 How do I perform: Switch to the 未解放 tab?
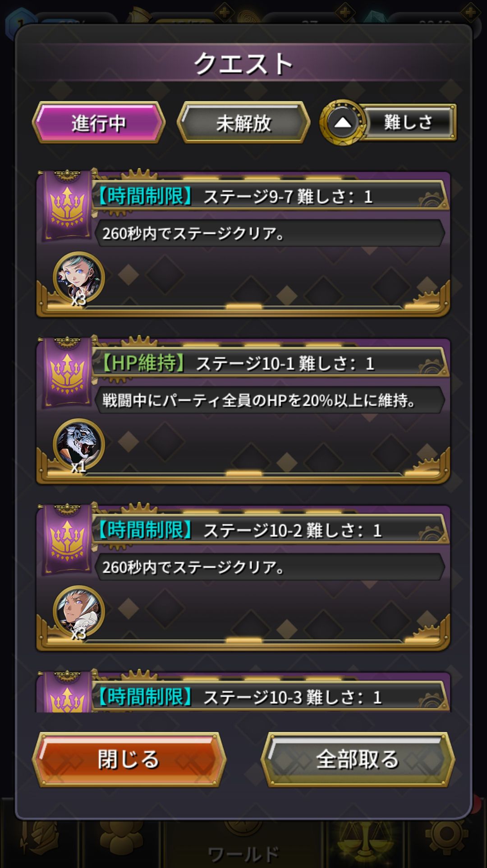[x=243, y=123]
